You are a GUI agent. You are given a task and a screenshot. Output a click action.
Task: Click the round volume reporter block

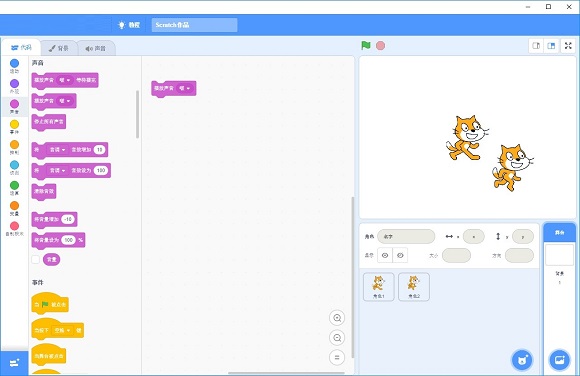[51, 259]
